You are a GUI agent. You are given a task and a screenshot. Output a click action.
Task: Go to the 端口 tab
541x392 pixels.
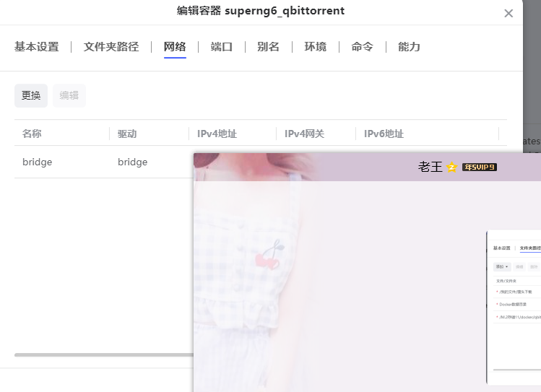click(222, 47)
